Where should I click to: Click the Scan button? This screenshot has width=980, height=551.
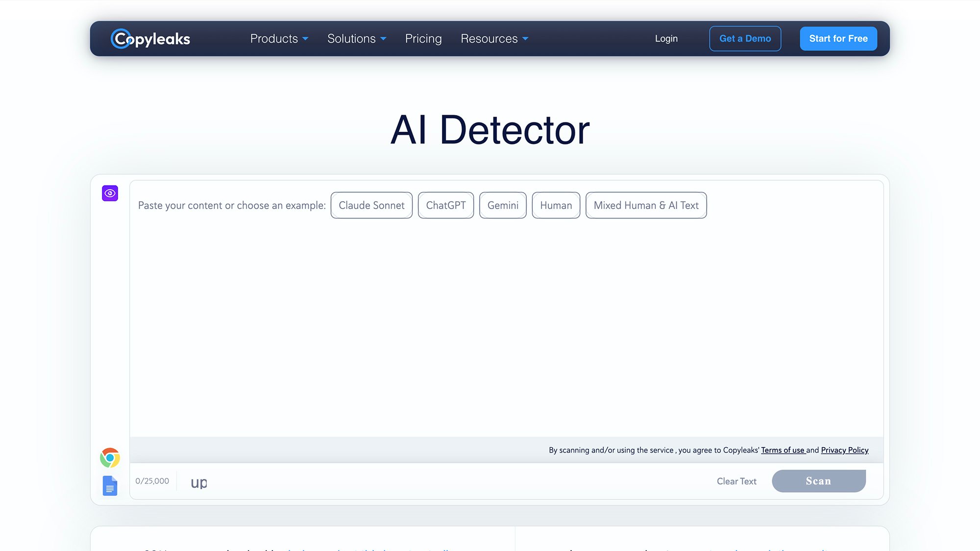pyautogui.click(x=819, y=481)
